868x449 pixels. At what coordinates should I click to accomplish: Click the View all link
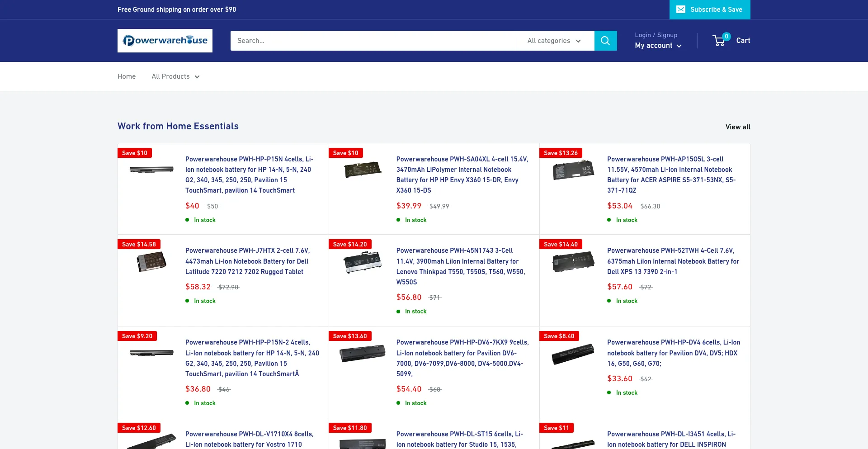coord(738,127)
